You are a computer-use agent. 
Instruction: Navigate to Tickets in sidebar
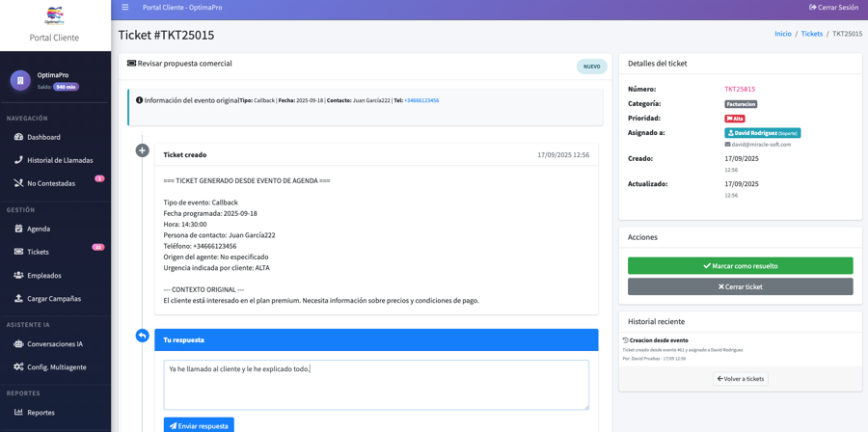tap(38, 252)
